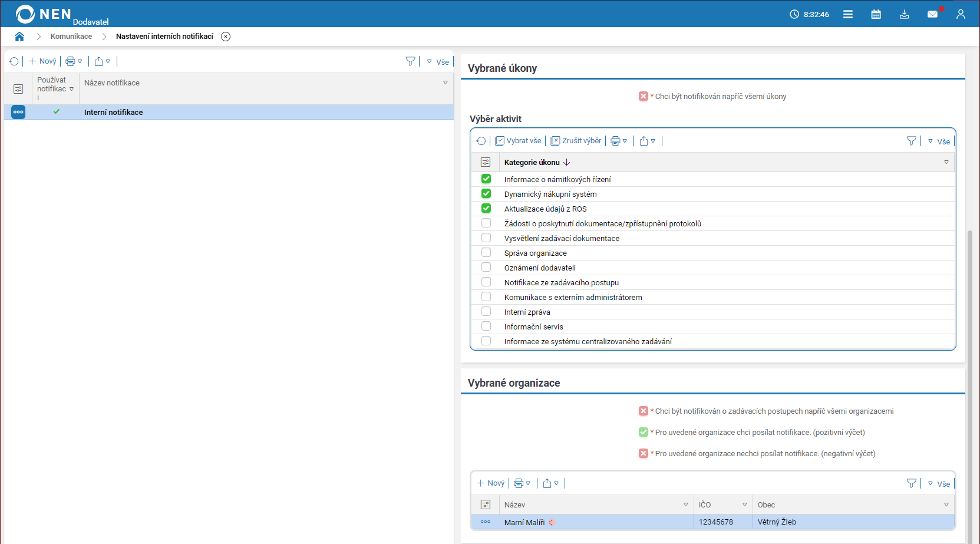Viewport: 980px width, 544px height.
Task: Toggle notification across all activities option
Action: coord(644,97)
